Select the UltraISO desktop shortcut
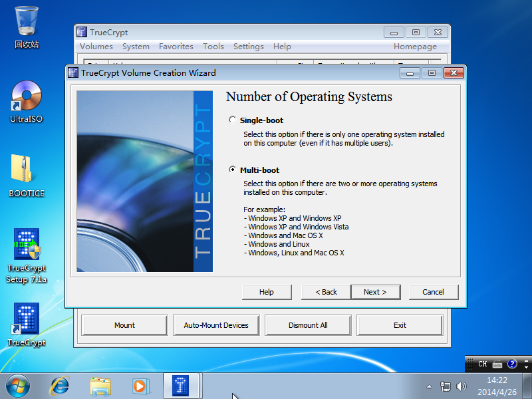Screen dimensions: 532x399 (x=27, y=102)
